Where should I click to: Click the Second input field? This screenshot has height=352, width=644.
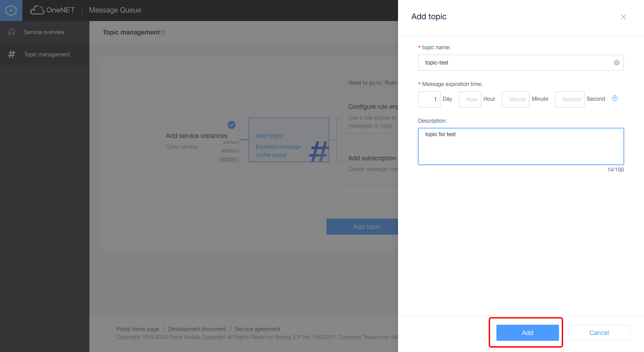coord(570,99)
